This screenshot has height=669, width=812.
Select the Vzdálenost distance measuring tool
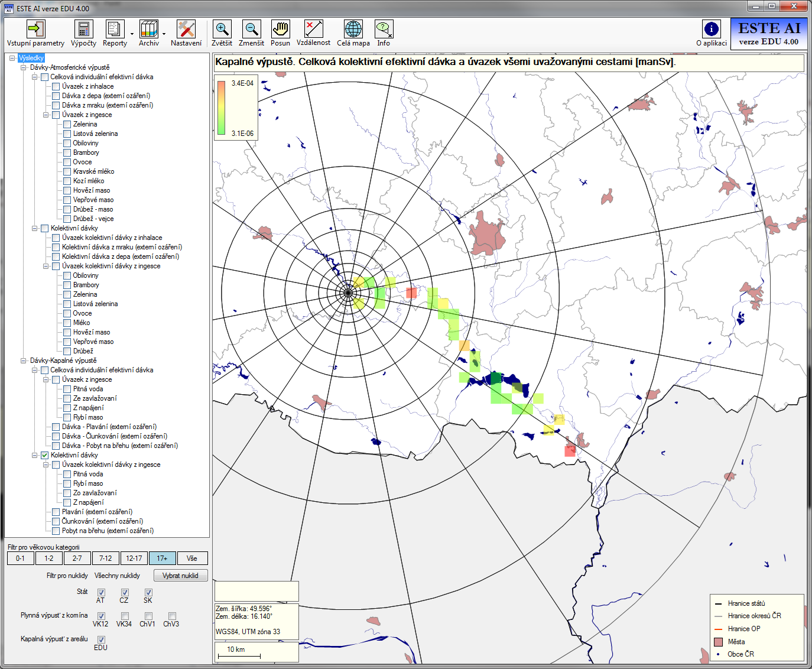pyautogui.click(x=314, y=29)
